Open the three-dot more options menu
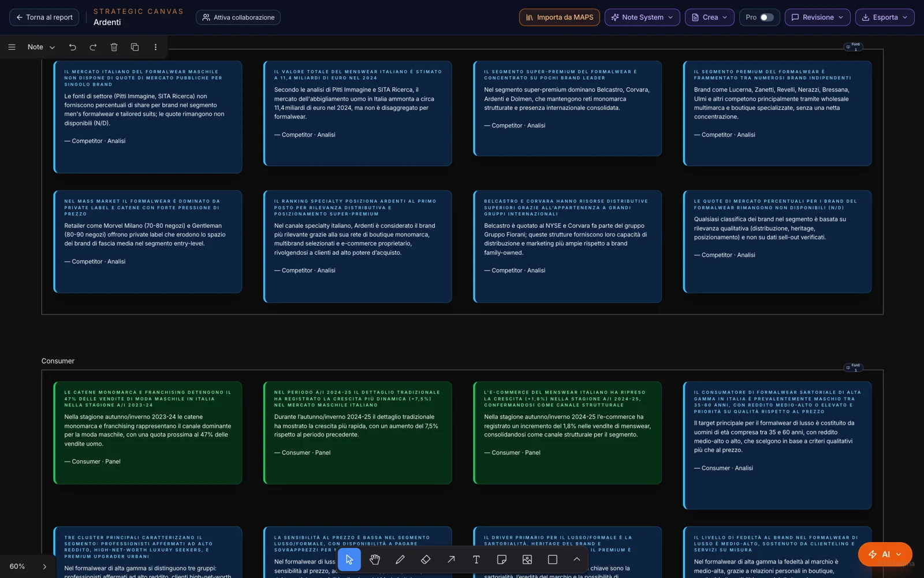 pyautogui.click(x=155, y=47)
